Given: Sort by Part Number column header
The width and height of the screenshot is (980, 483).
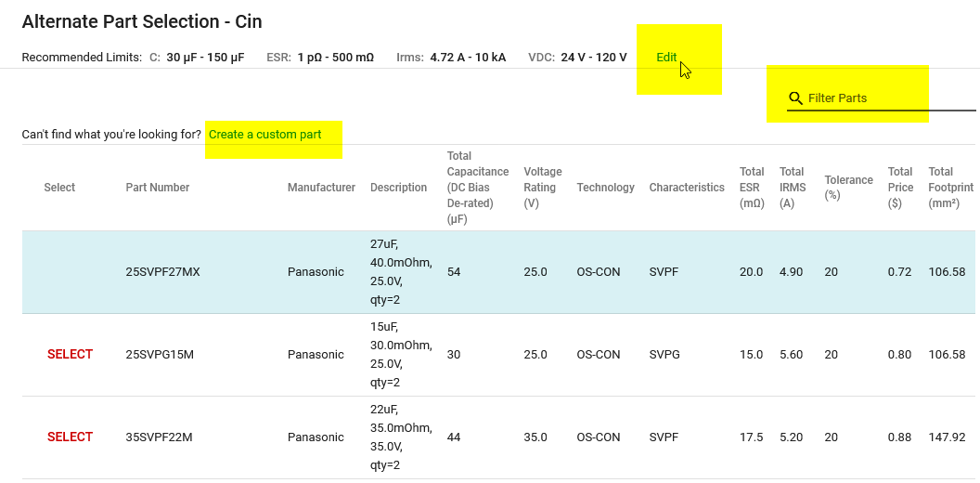Looking at the screenshot, I should pos(158,188).
